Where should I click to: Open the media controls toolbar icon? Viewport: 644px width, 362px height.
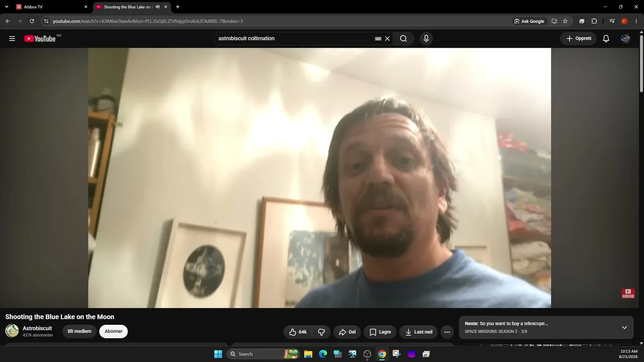click(x=612, y=21)
